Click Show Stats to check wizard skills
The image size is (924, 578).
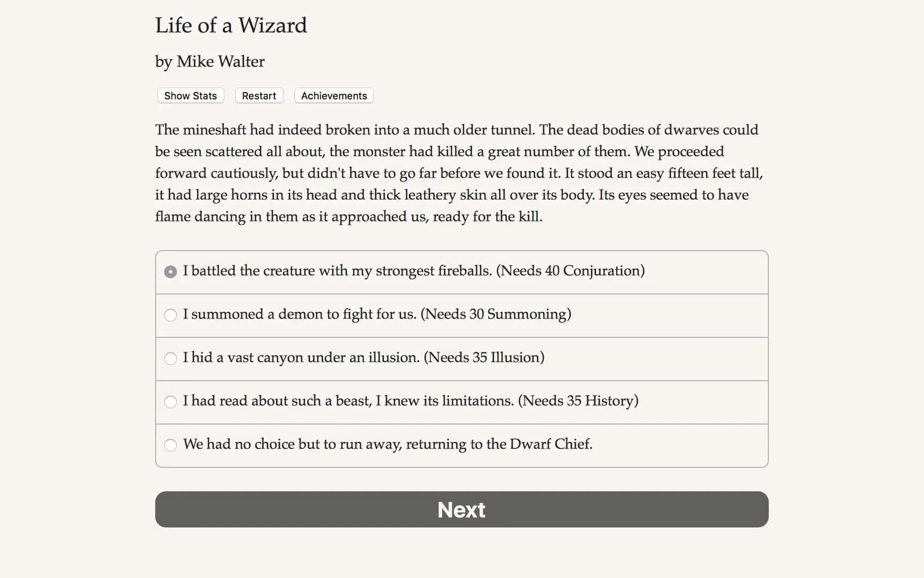[190, 95]
